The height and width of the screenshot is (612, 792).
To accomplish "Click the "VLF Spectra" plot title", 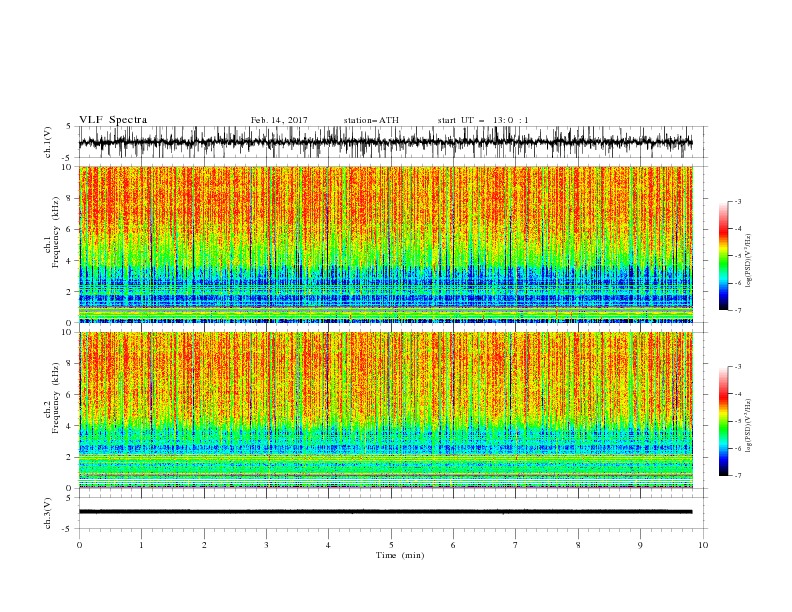I will (x=113, y=120).
